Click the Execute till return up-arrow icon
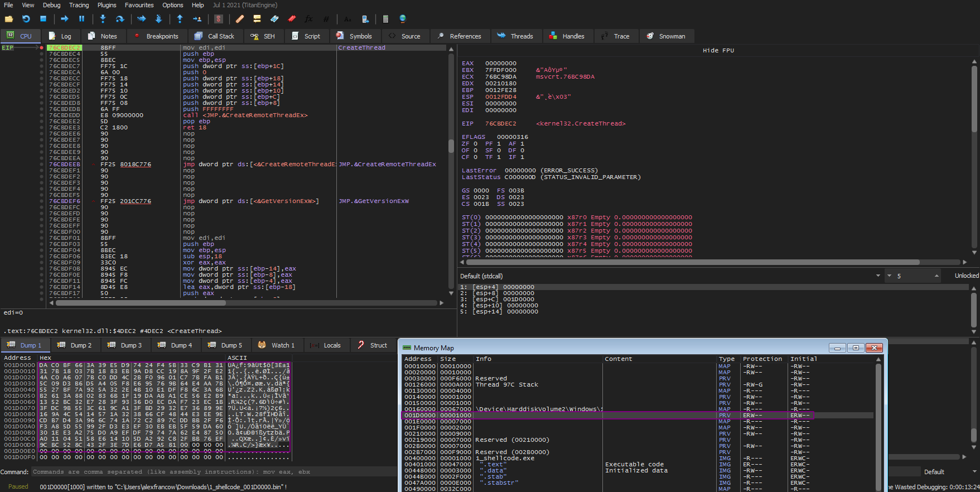 pos(180,19)
